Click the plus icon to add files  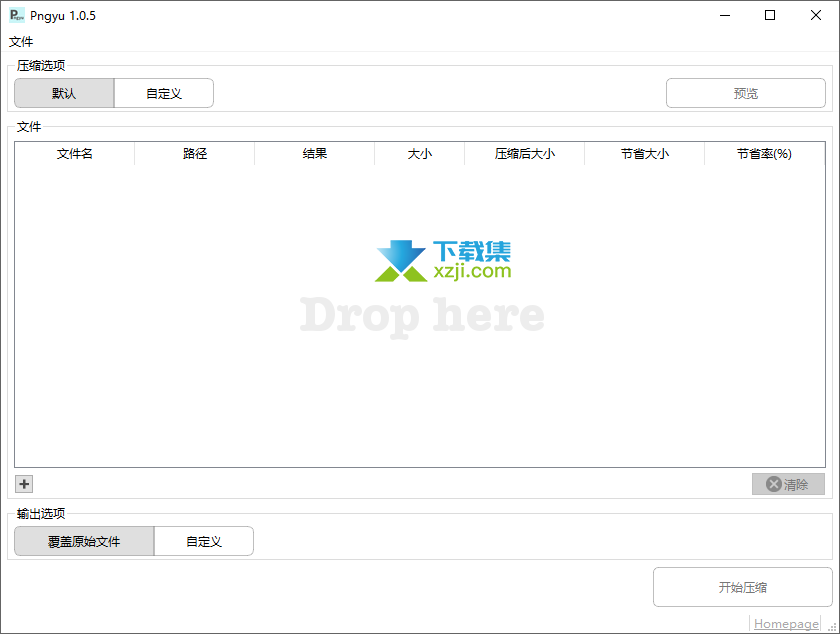point(24,484)
